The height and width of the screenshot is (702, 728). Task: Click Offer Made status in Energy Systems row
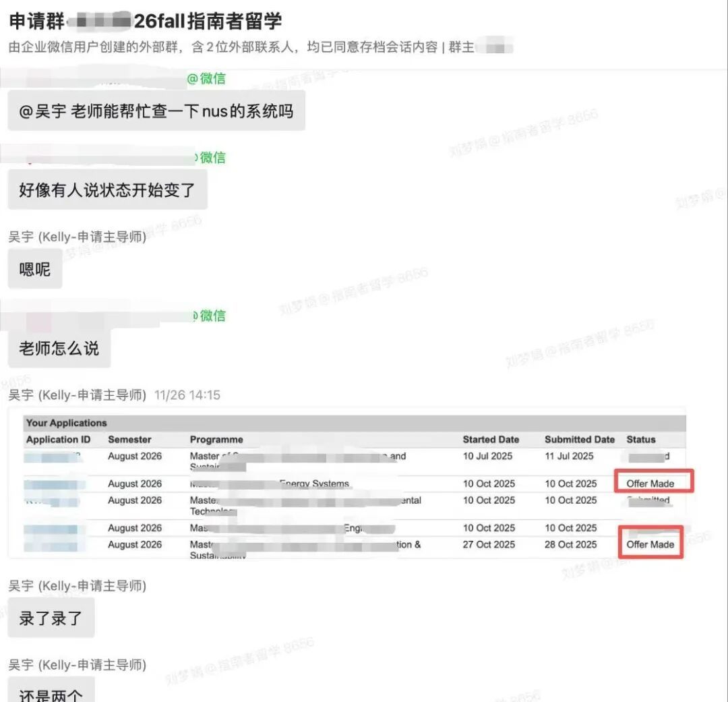coord(650,484)
